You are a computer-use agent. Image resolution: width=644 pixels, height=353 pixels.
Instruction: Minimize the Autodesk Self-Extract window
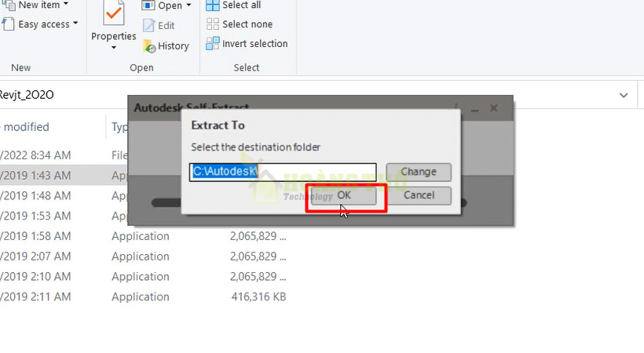[x=475, y=109]
